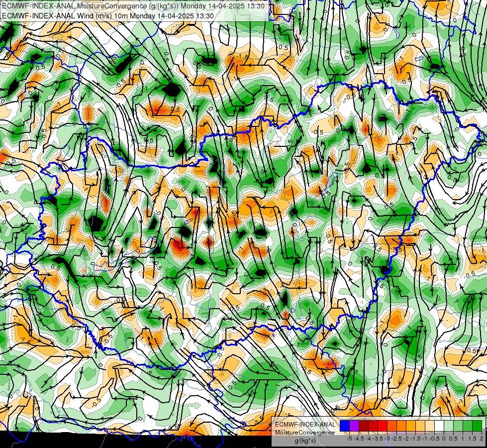Pick the darkest green legend swatch
The image size is (487, 448).
pos(477,426)
